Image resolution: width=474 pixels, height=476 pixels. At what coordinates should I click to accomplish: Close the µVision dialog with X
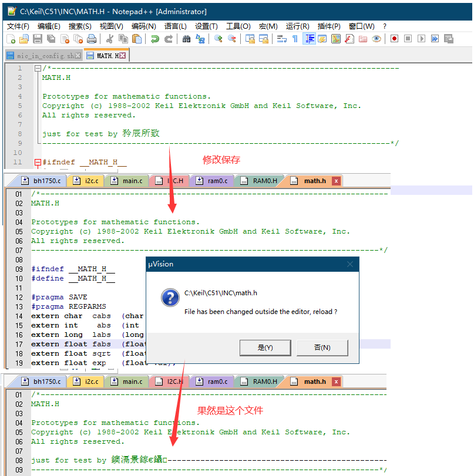point(349,264)
